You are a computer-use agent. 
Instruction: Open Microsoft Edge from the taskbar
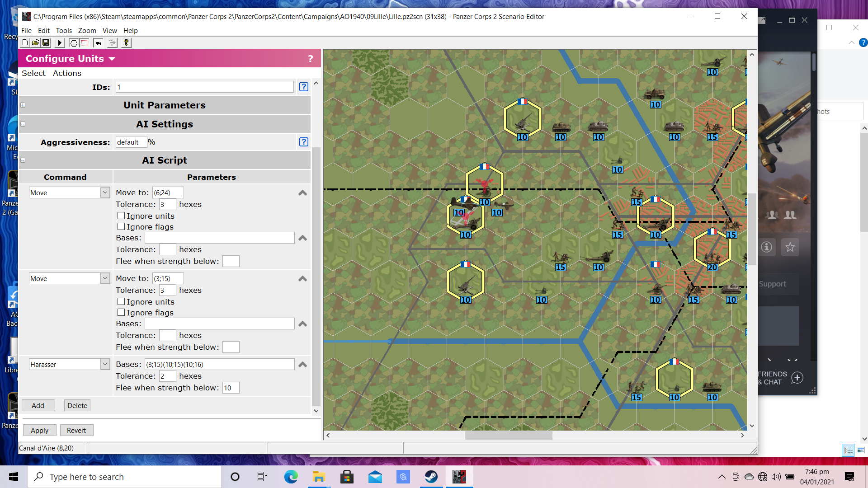click(x=291, y=477)
